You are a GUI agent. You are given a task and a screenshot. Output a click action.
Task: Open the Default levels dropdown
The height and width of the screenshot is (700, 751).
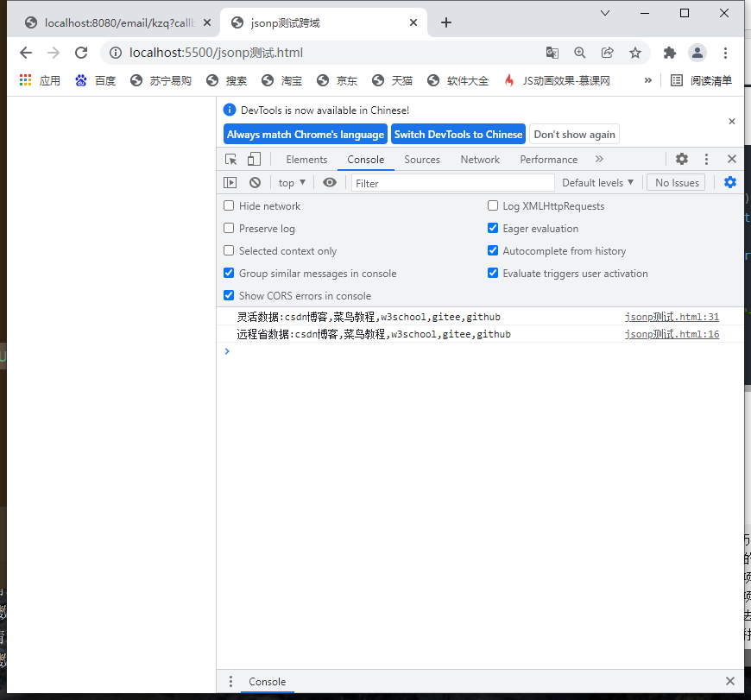(x=597, y=182)
